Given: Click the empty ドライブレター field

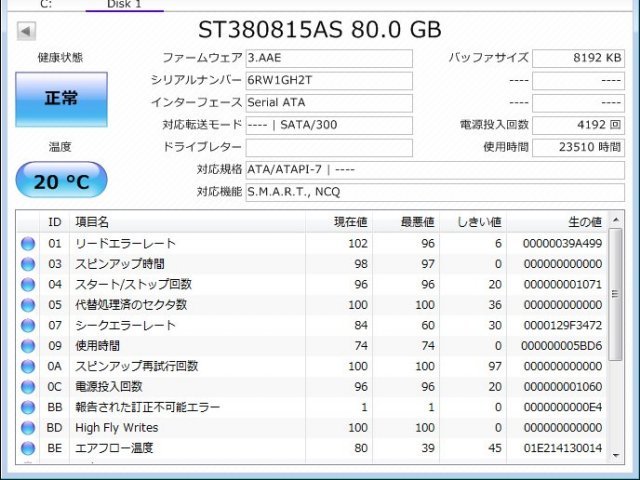Looking at the screenshot, I should pos(329,147).
